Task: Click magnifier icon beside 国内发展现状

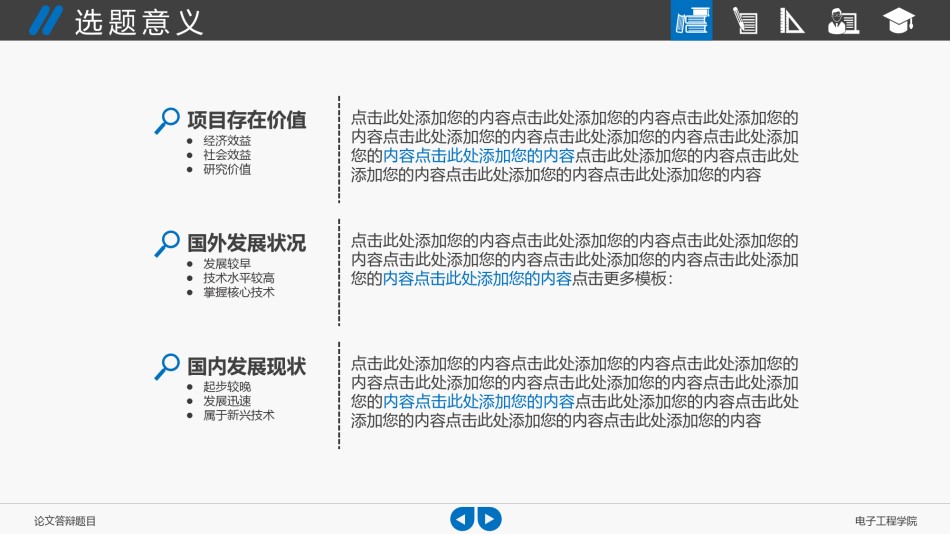Action: pos(167,367)
